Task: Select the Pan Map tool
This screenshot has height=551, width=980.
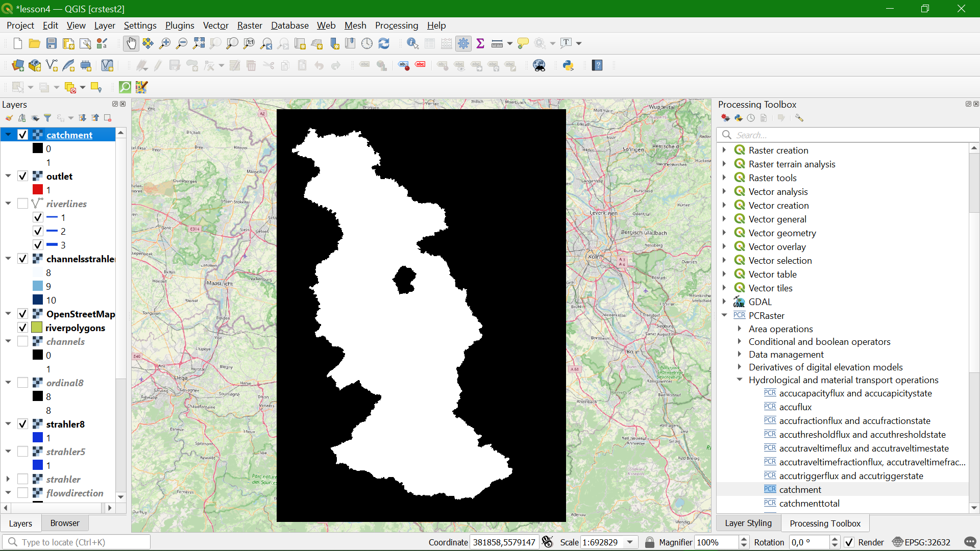Action: (131, 43)
